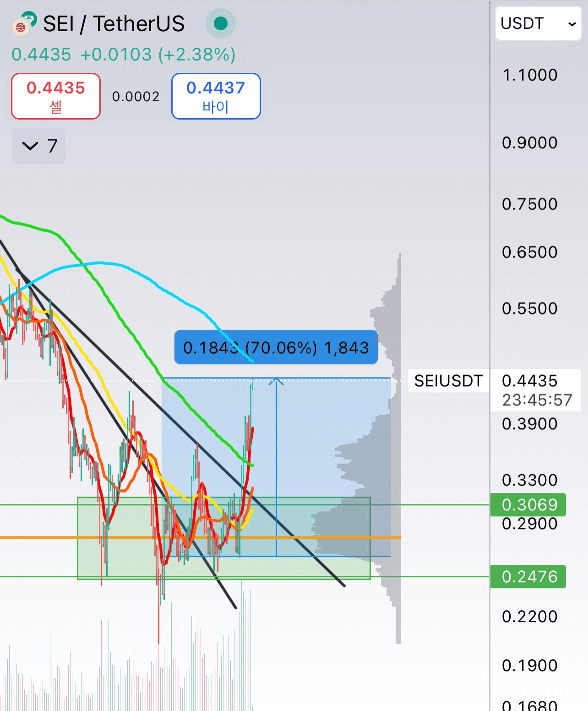Click the 23:45:57 countdown timer
Screen dimensions: 588x711
point(537,400)
